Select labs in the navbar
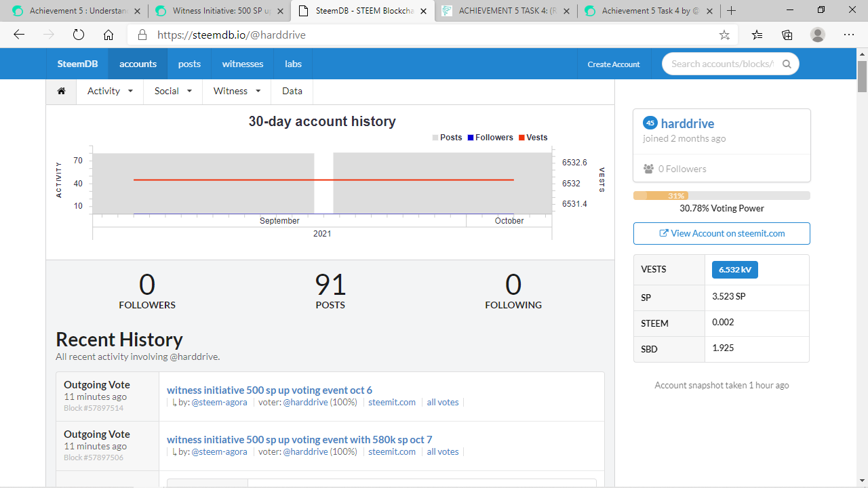 [x=293, y=64]
